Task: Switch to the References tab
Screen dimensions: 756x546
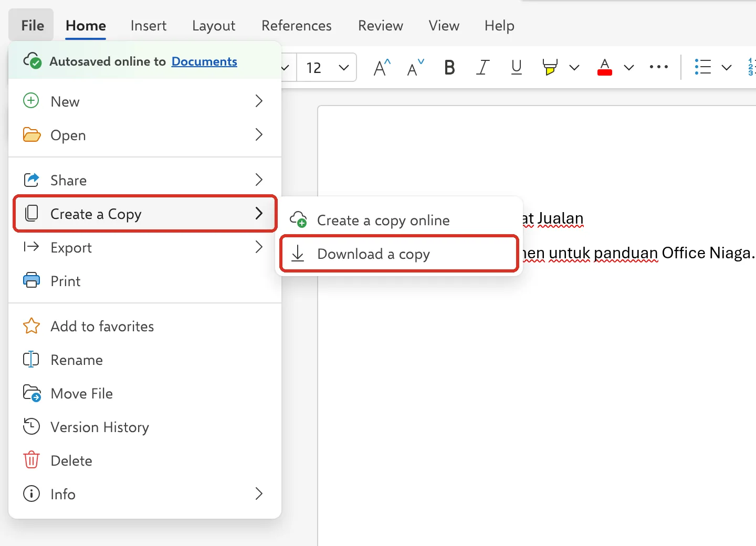Action: click(297, 25)
